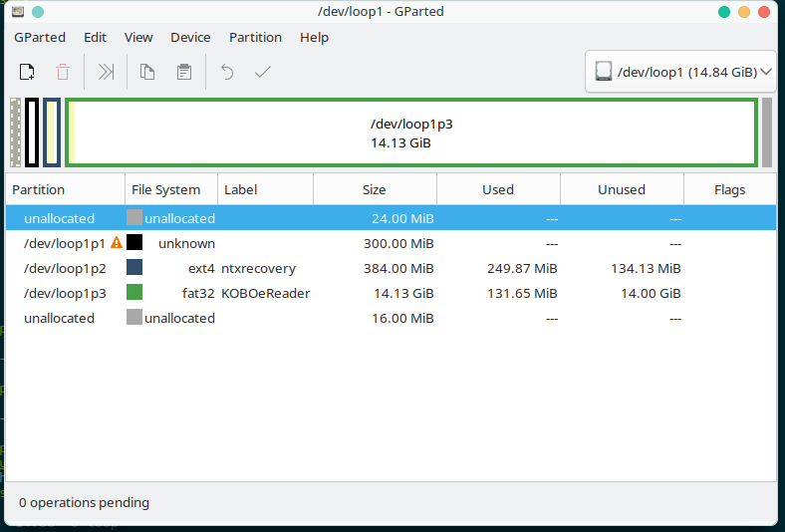Sort by the Size column header
The width and height of the screenshot is (785, 532).
(374, 189)
